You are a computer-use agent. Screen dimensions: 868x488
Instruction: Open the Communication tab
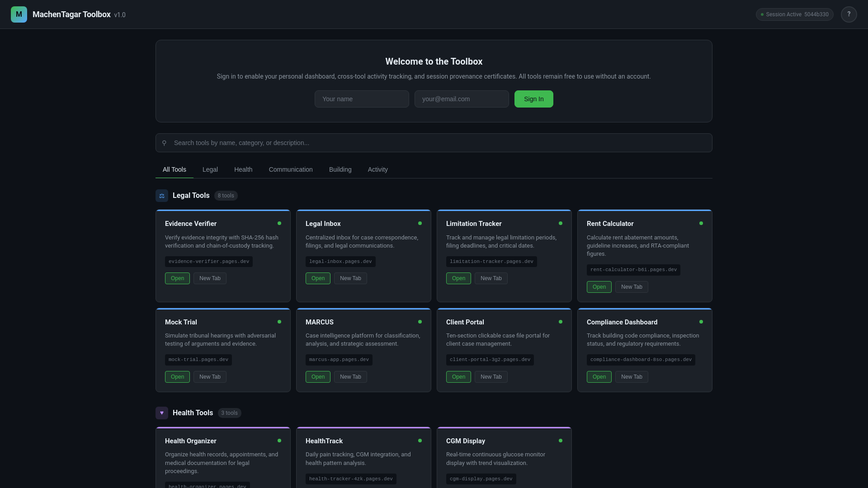(x=291, y=169)
